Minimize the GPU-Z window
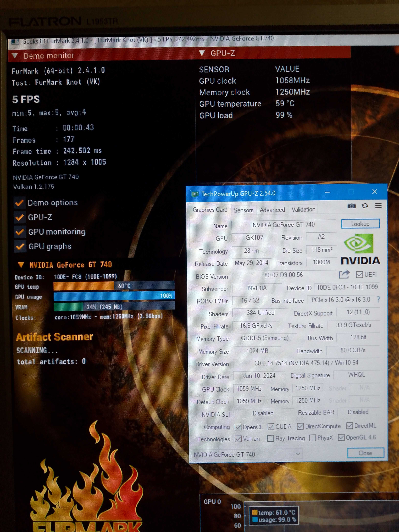Screen dimensions: 399x532 [x=327, y=192]
